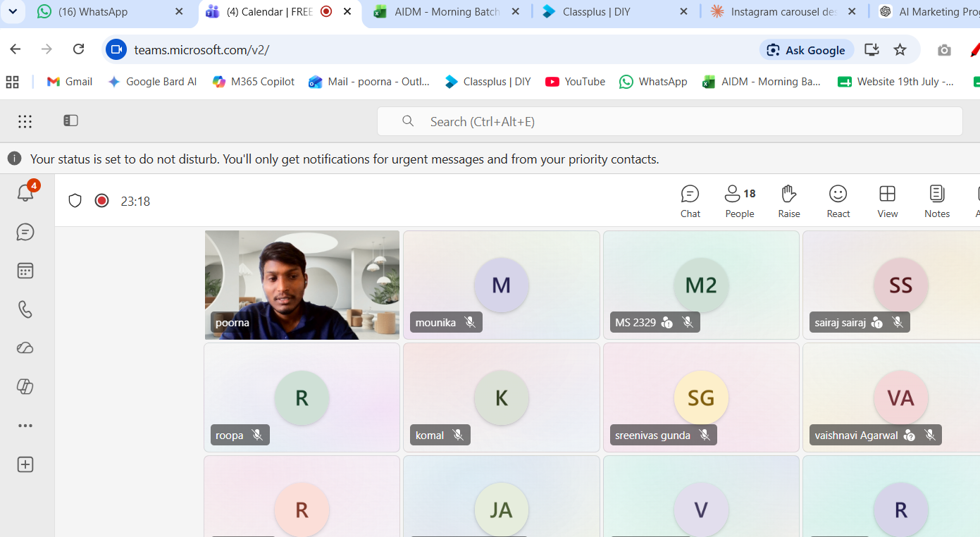Reload the Teams page
Image resolution: width=980 pixels, height=537 pixels.
(79, 49)
